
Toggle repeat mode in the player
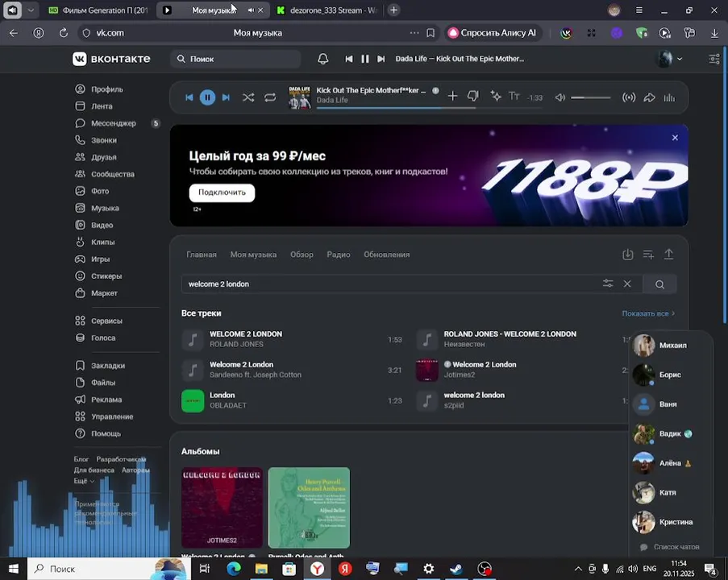(x=270, y=97)
